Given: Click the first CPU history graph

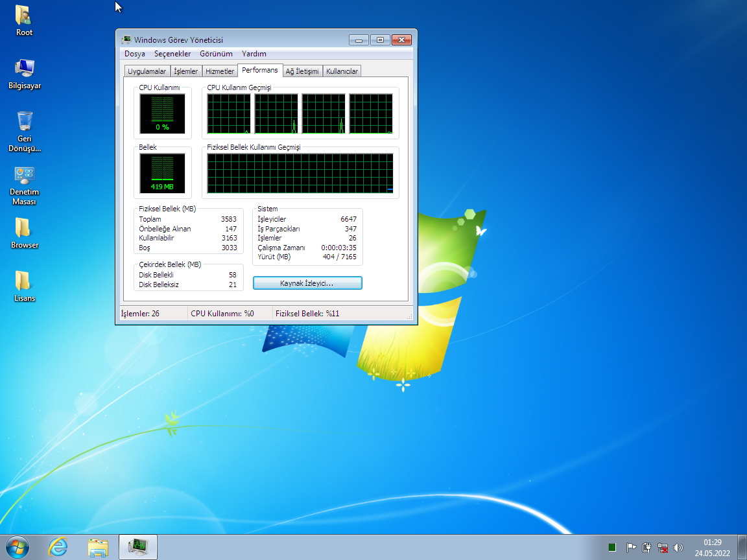Looking at the screenshot, I should click(229, 114).
